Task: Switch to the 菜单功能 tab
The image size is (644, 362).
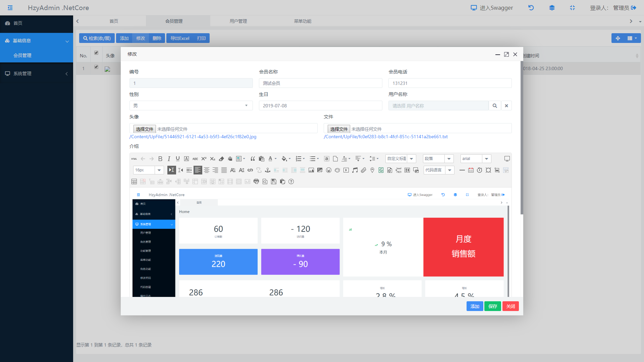Action: tap(303, 21)
